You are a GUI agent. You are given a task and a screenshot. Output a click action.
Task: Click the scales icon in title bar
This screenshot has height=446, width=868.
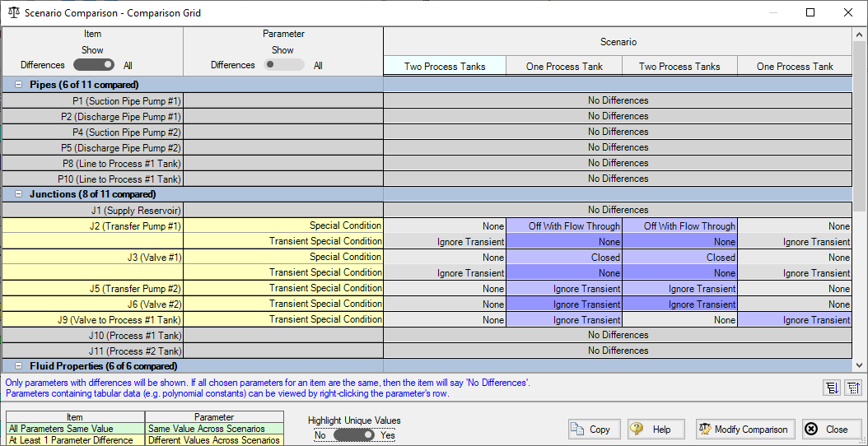coord(12,13)
